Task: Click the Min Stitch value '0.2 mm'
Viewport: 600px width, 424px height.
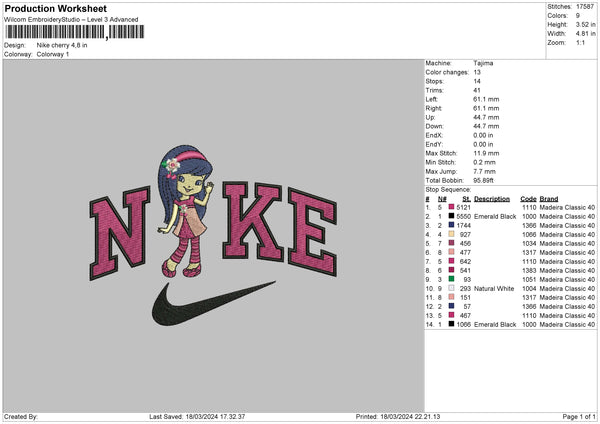Action: tap(484, 162)
